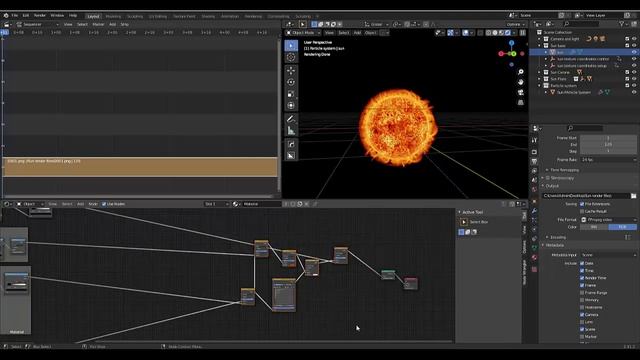Open the File Format dropdown
The image size is (640, 360).
click(x=608, y=220)
